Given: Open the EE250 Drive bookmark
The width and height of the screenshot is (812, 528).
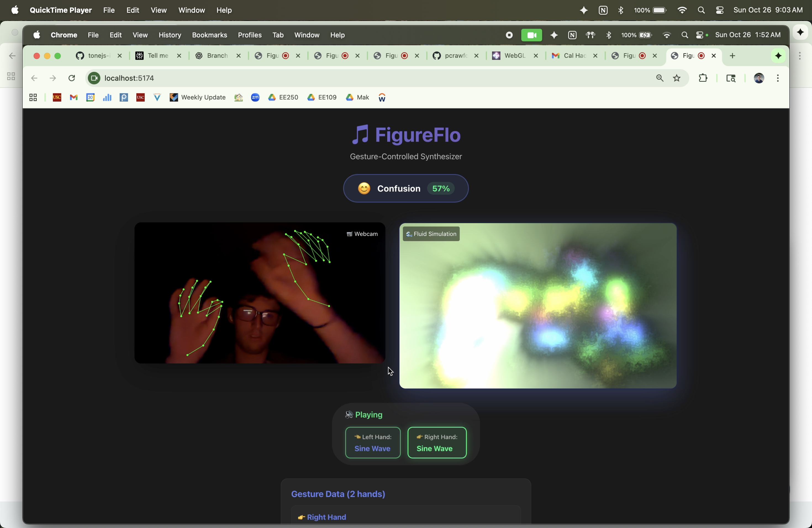Looking at the screenshot, I should [283, 98].
